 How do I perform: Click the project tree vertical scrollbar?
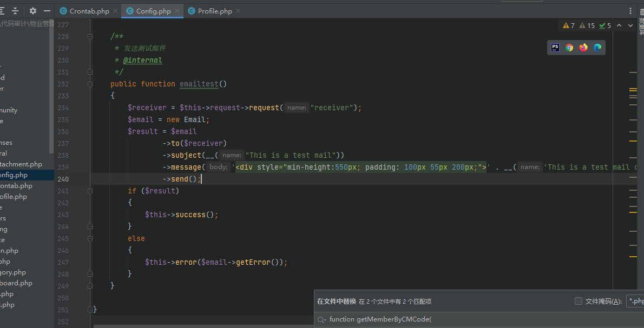51,86
